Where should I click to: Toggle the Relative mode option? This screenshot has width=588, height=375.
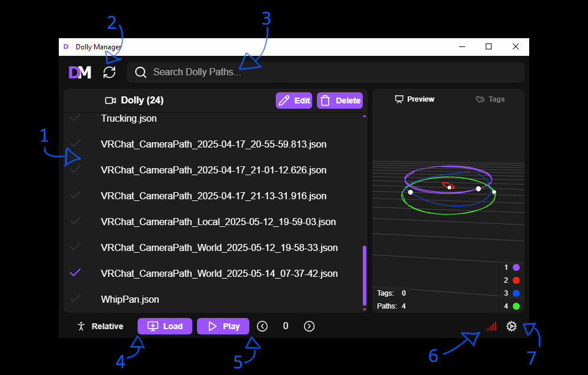[100, 326]
